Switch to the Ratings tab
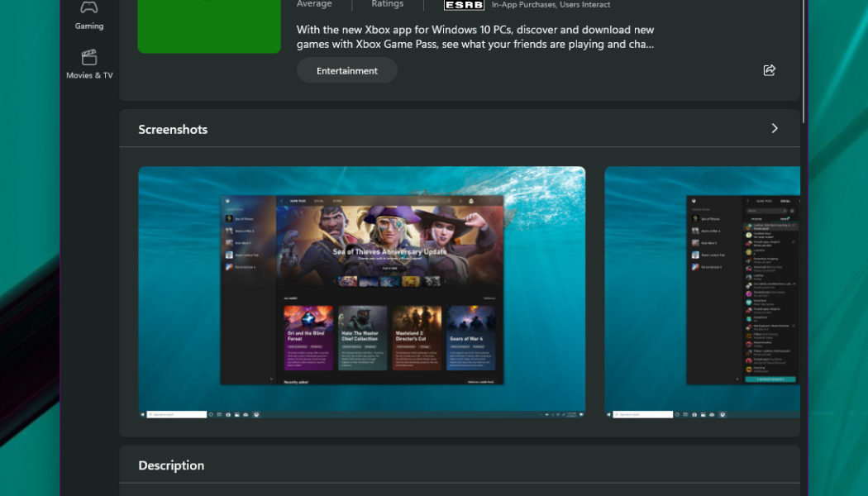The width and height of the screenshot is (868, 496). (x=387, y=4)
